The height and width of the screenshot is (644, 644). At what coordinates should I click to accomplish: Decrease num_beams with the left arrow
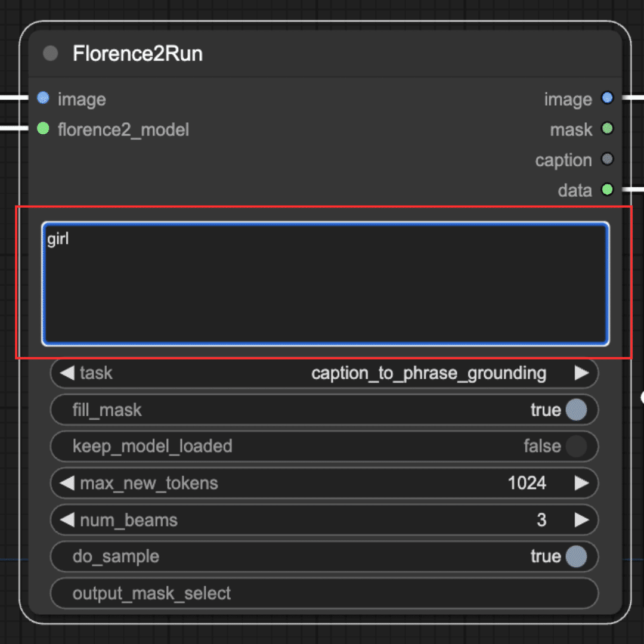click(67, 520)
